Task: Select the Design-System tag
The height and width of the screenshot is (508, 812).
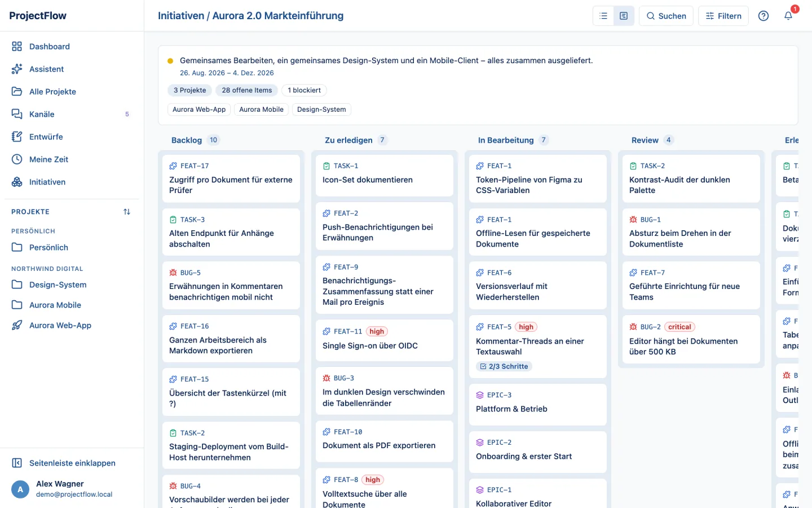Action: click(x=321, y=110)
